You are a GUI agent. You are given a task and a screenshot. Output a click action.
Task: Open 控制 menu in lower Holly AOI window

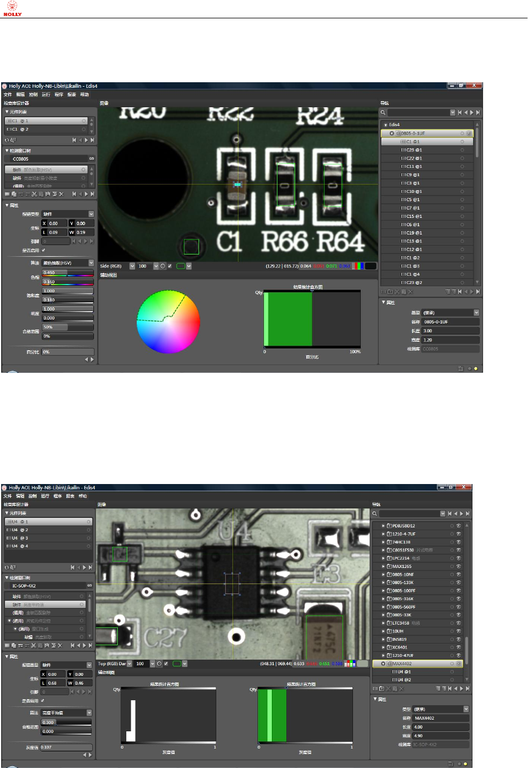pos(33,496)
